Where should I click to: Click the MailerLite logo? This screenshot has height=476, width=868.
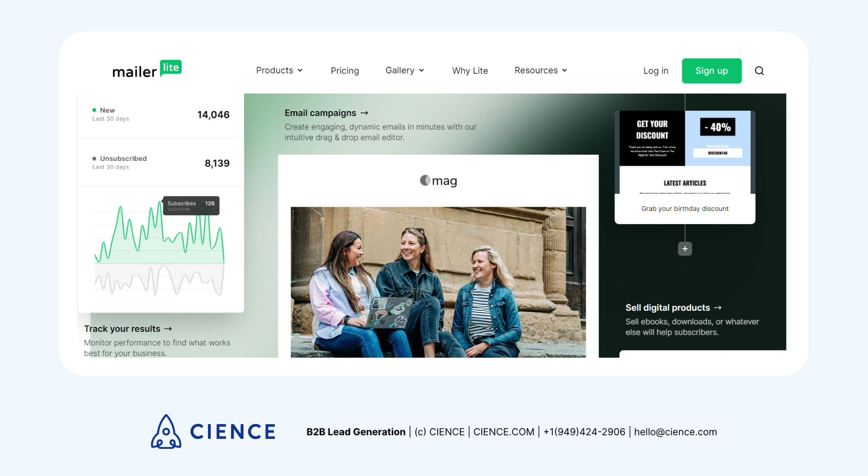pos(147,69)
